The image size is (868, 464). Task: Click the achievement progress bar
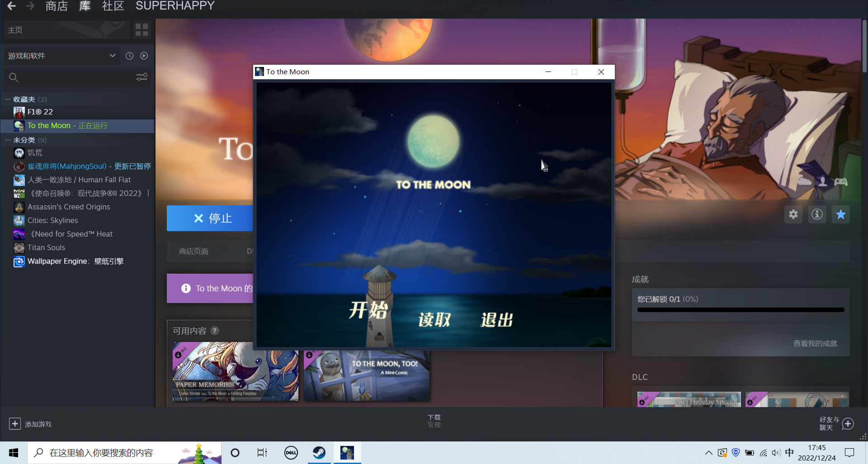click(741, 310)
